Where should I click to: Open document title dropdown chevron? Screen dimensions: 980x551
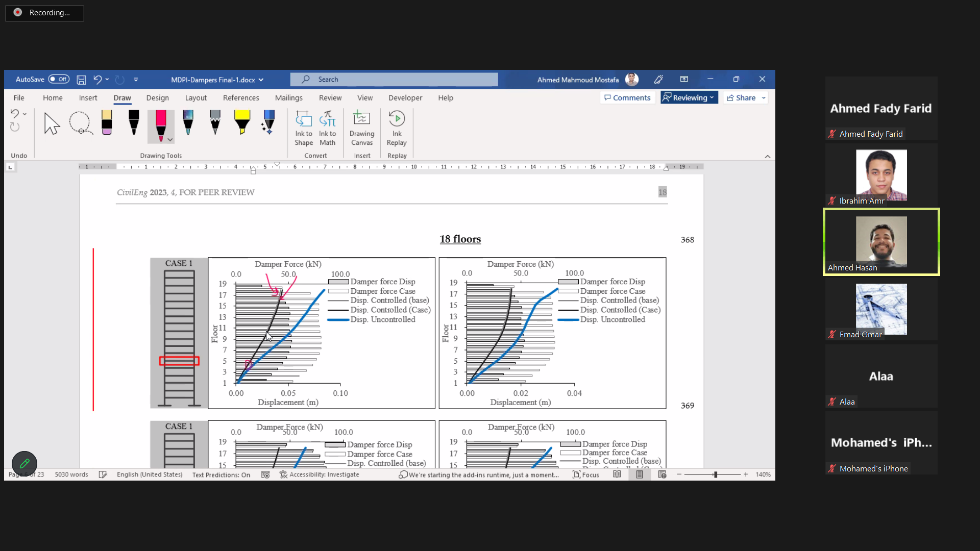point(261,80)
